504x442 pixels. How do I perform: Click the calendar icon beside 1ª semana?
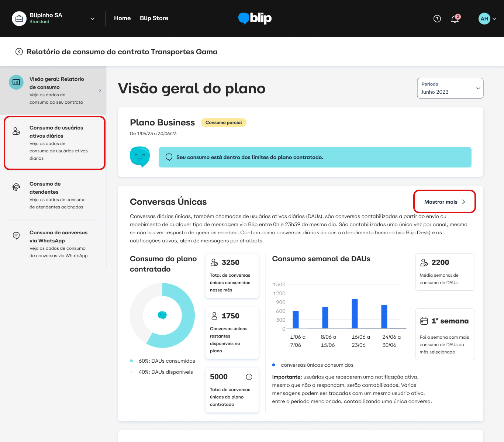[x=424, y=321]
